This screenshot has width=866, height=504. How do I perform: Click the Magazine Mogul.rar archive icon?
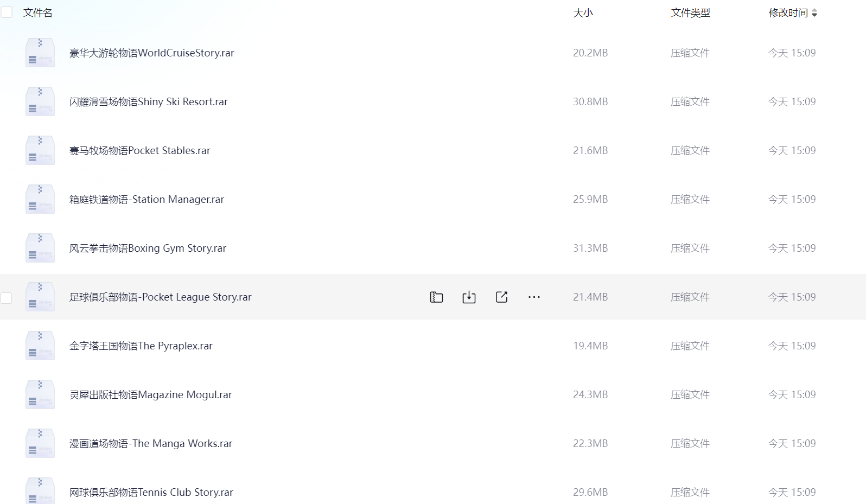(40, 394)
